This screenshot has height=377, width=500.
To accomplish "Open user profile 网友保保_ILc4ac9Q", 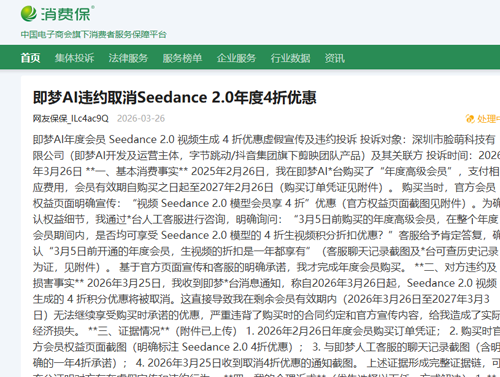I will click(x=71, y=119).
